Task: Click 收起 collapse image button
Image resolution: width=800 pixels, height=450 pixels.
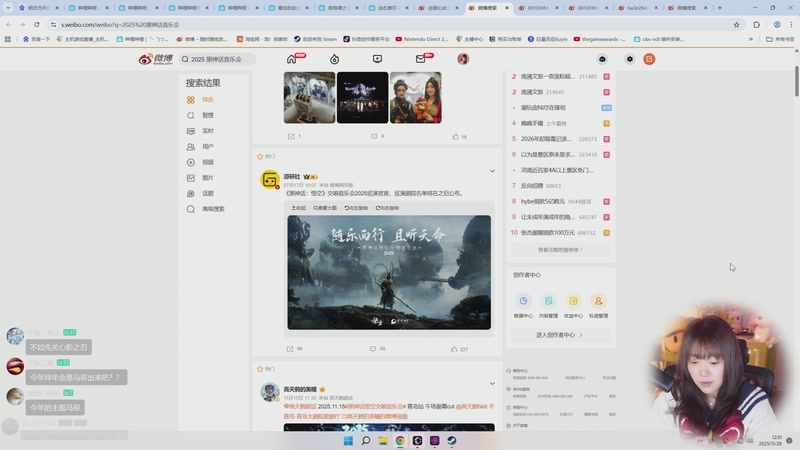Action: 298,208
